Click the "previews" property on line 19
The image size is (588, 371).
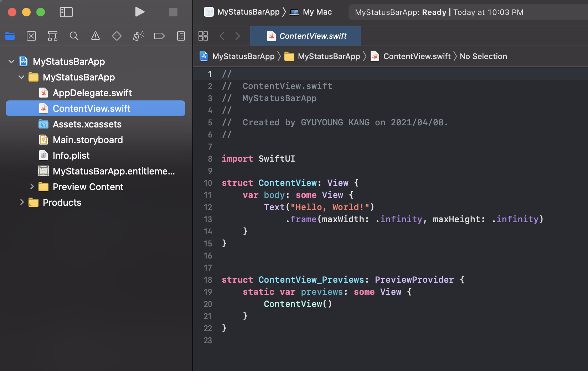(x=322, y=292)
